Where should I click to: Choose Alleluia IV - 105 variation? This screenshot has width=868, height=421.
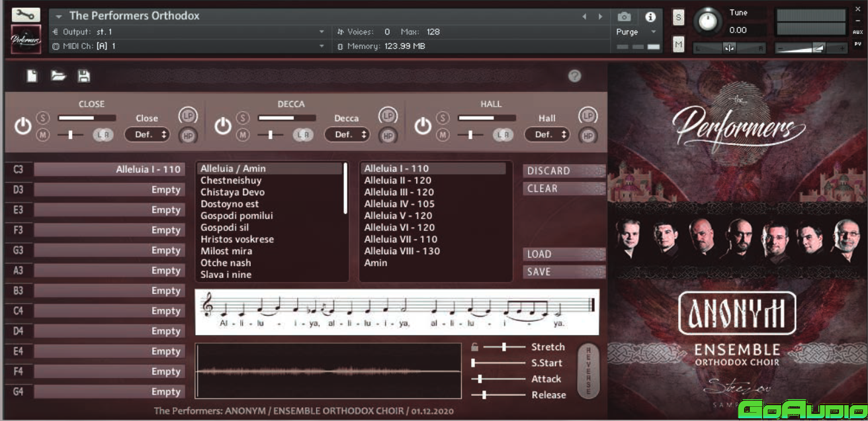[399, 204]
